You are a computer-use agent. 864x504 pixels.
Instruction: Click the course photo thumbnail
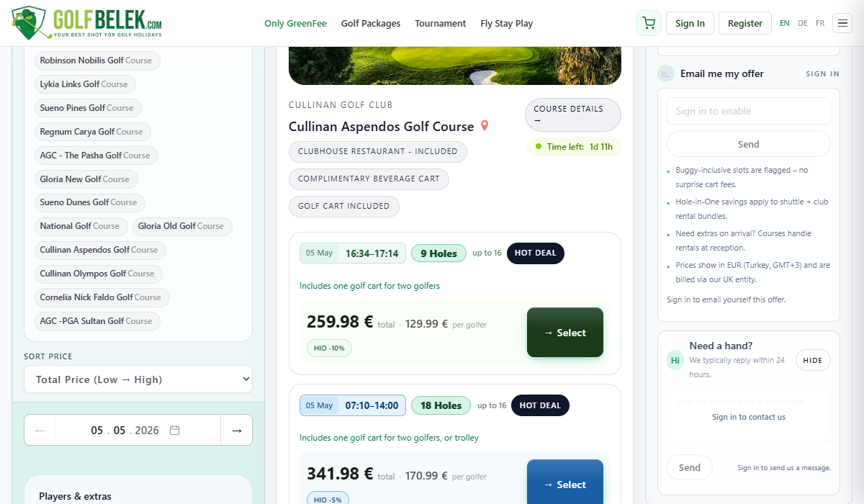(x=455, y=66)
